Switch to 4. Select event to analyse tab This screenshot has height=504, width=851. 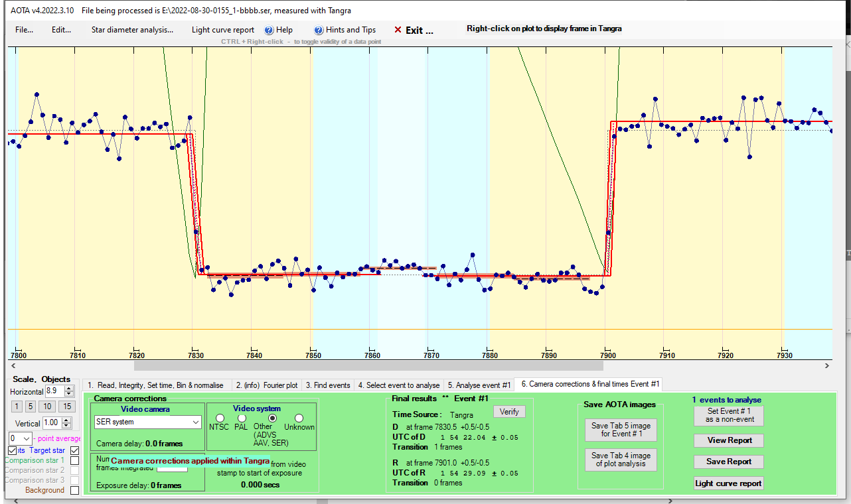pos(399,385)
